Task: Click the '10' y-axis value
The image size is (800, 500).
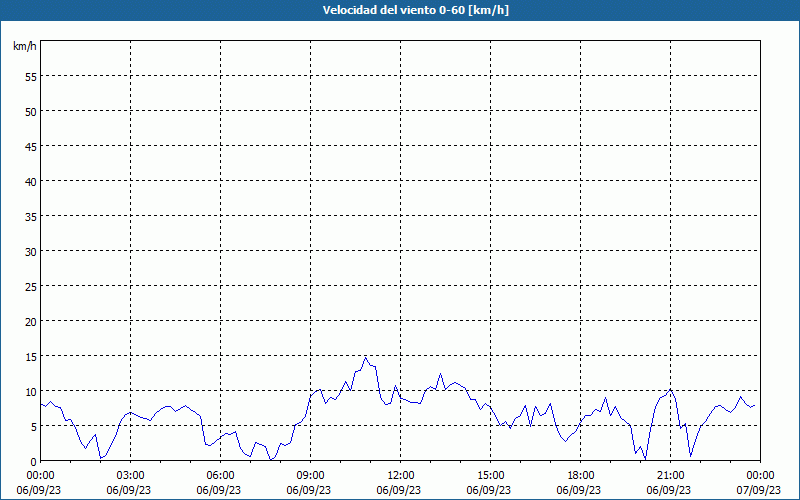Action: [31, 391]
